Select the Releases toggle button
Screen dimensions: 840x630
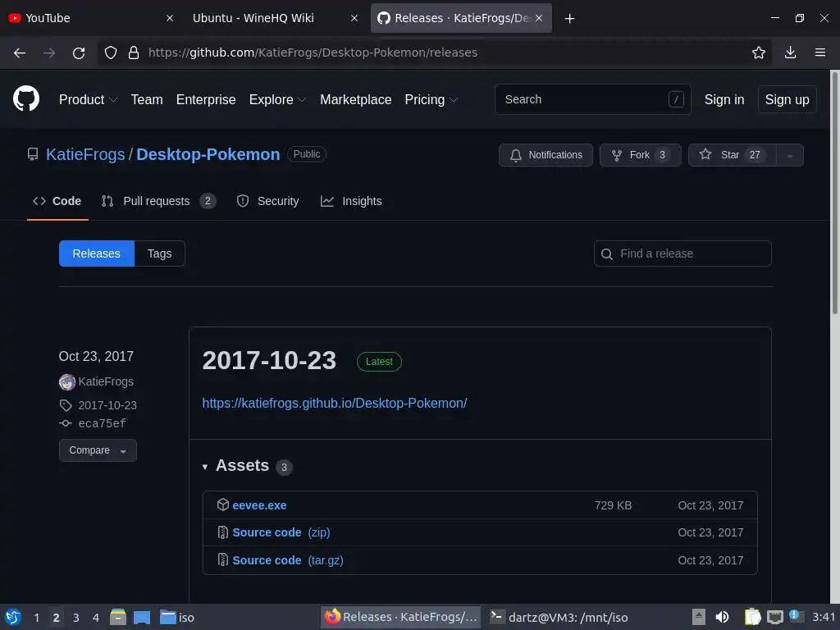pyautogui.click(x=97, y=253)
